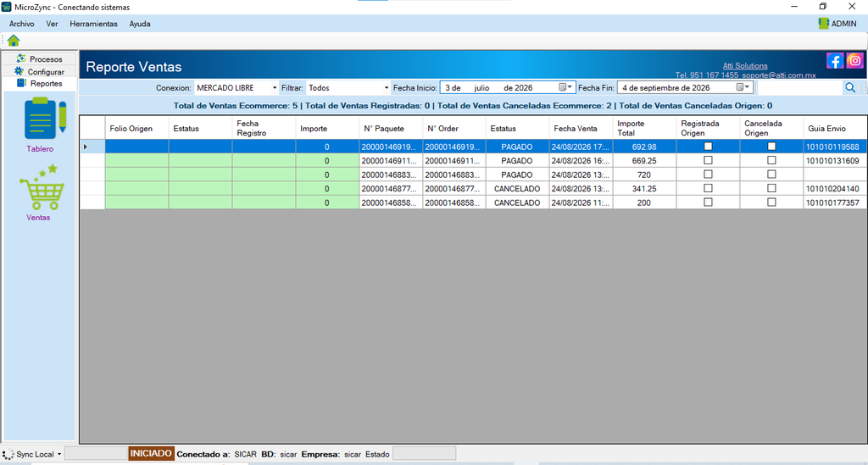Click the Ventas label link
The image size is (868, 465).
pos(38,218)
